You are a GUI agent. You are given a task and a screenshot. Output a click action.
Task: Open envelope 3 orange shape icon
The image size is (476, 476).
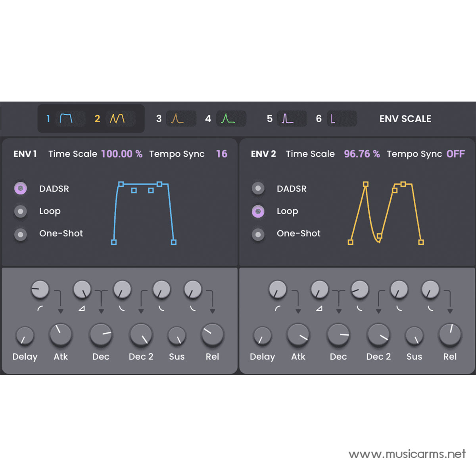click(x=177, y=119)
